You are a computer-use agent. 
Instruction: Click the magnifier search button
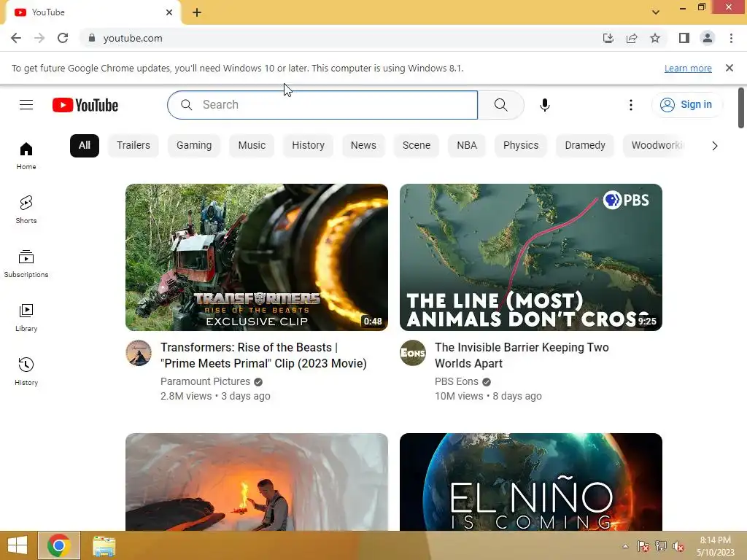(500, 105)
